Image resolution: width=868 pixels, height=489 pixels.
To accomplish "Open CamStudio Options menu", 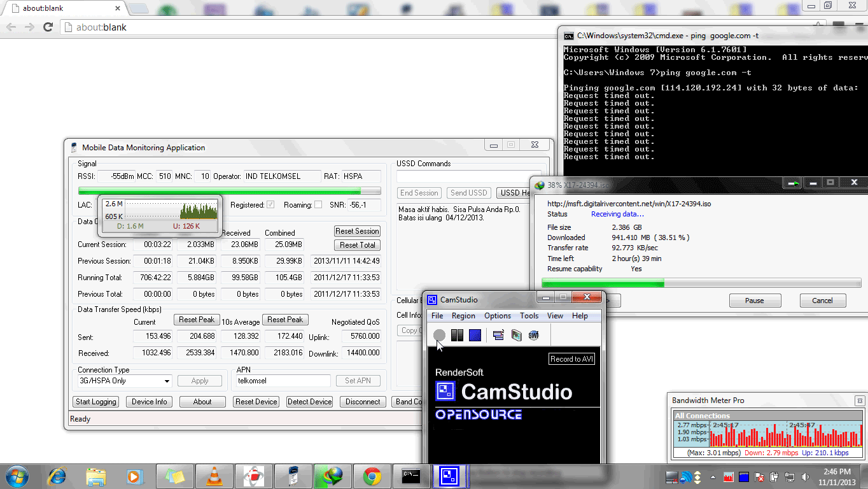I will [x=498, y=316].
